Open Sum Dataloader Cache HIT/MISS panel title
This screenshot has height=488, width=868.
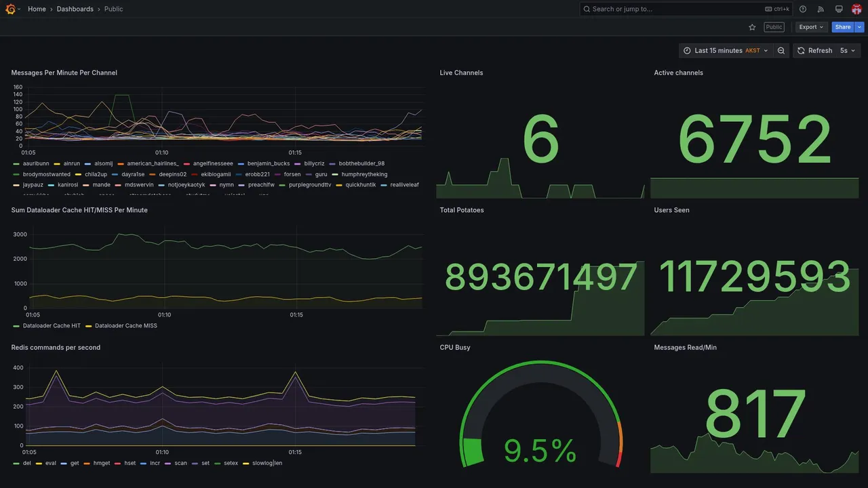[x=79, y=210]
